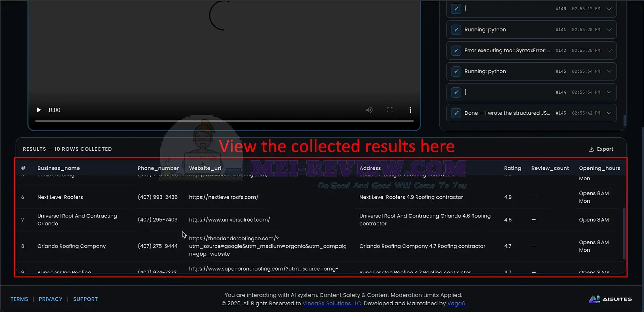Screen dimensions: 644x312
Task: Mute the video using the speaker icon
Action: pos(369,110)
